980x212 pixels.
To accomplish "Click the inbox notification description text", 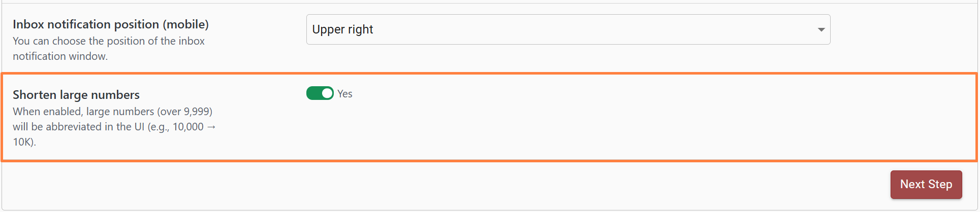I will 109,41.
